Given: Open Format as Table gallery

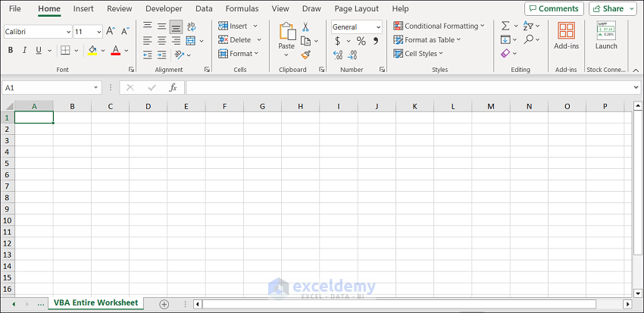Looking at the screenshot, I should (x=427, y=40).
